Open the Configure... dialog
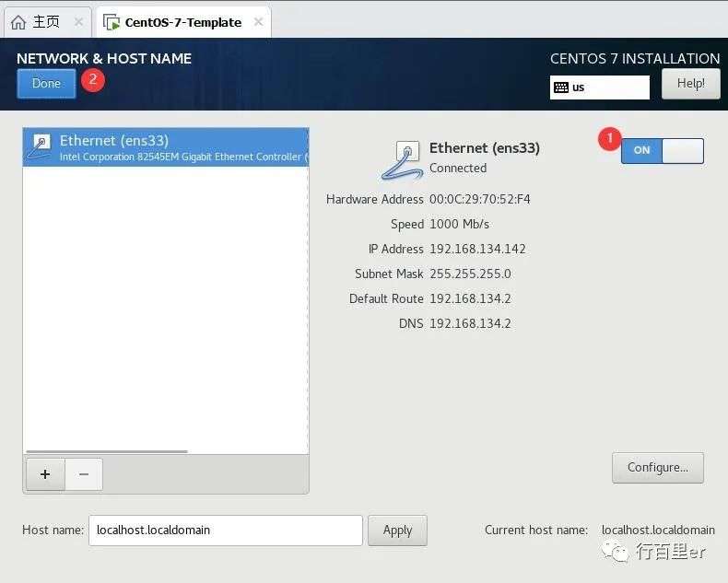 click(658, 468)
